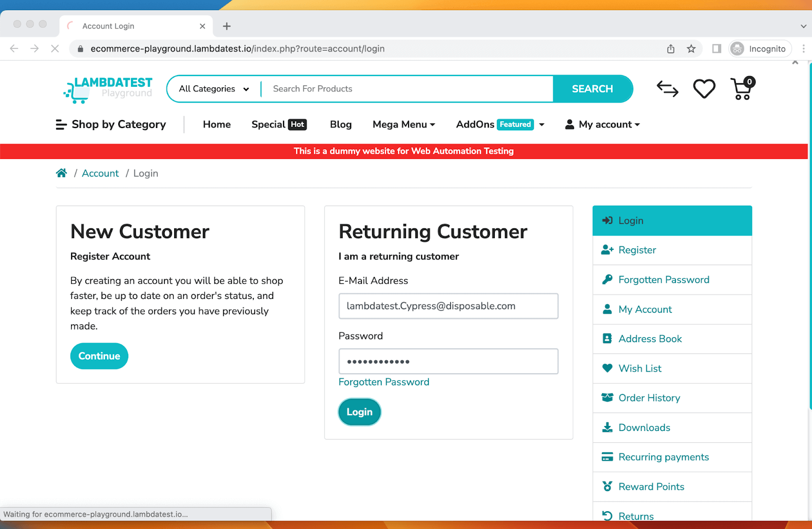The image size is (812, 529).
Task: Open the shopping cart icon
Action: pyautogui.click(x=742, y=88)
